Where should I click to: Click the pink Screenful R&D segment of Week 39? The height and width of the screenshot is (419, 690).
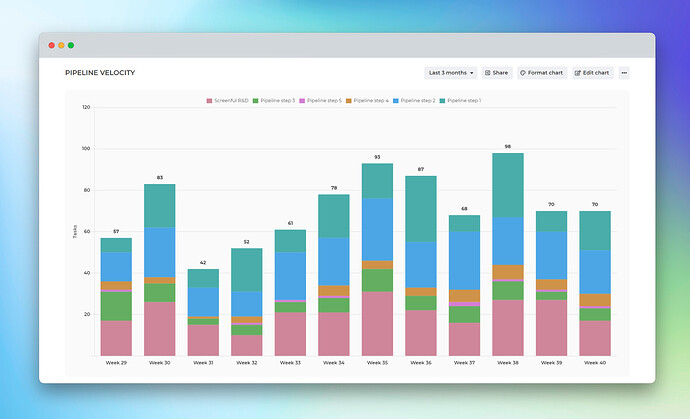click(551, 328)
